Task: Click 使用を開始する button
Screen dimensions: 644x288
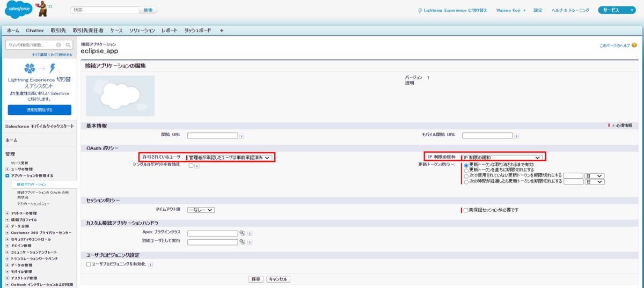Action: tap(39, 110)
